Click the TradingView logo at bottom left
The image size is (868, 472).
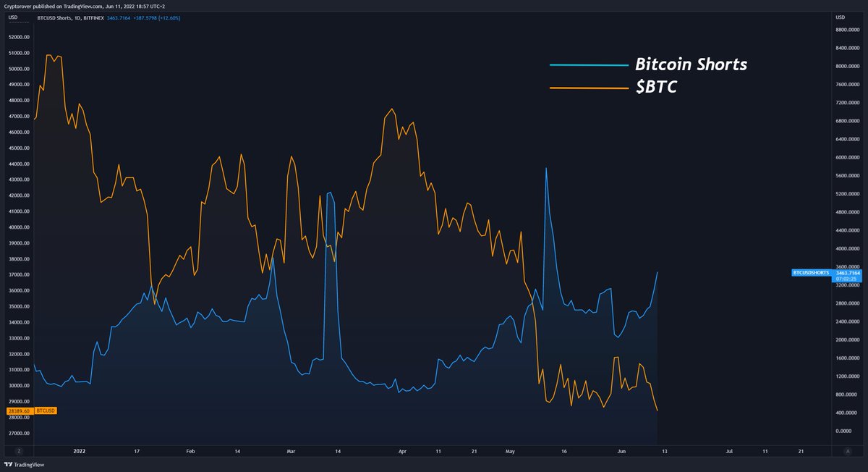tap(23, 465)
